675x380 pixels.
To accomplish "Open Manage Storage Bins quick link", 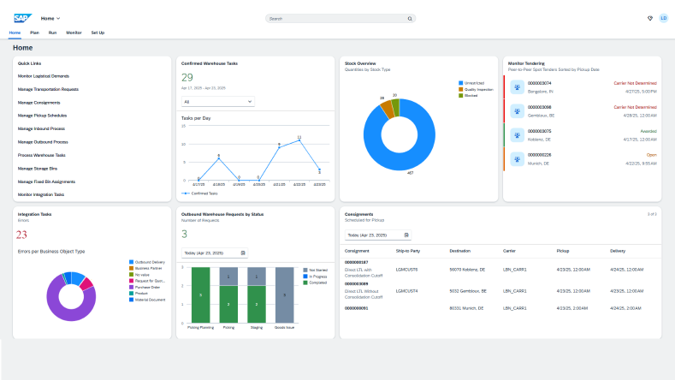I will [x=37, y=169].
